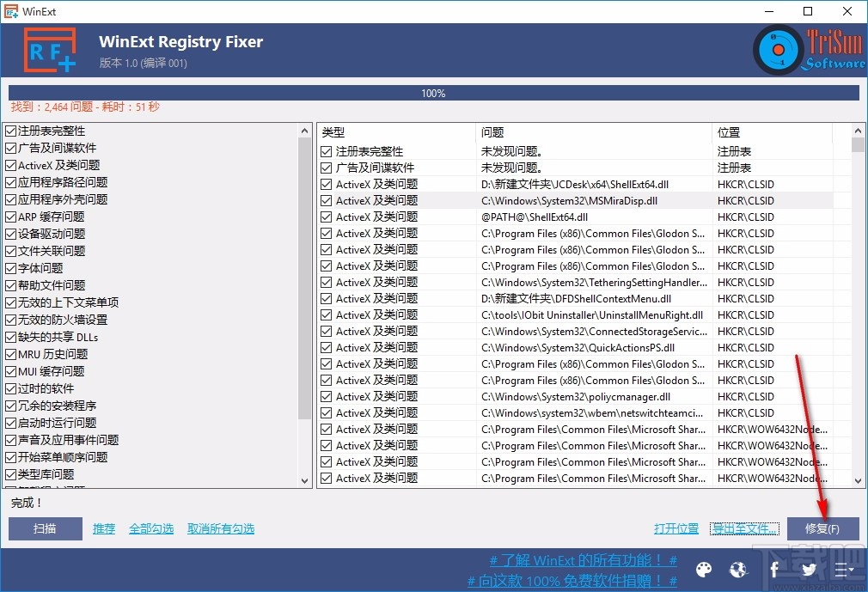The image size is (868, 592).
Task: Click the 修复(F) button
Action: pyautogui.click(x=822, y=528)
